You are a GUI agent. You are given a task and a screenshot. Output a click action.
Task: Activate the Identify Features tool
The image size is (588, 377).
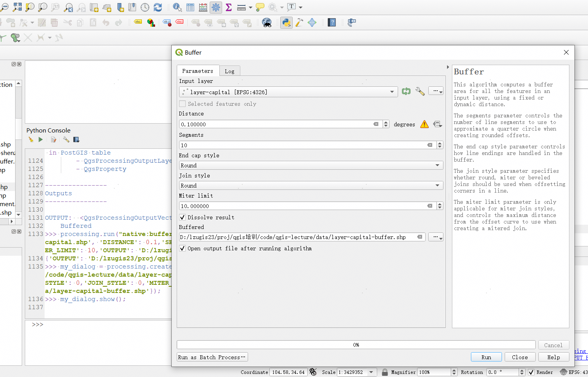[x=177, y=7]
